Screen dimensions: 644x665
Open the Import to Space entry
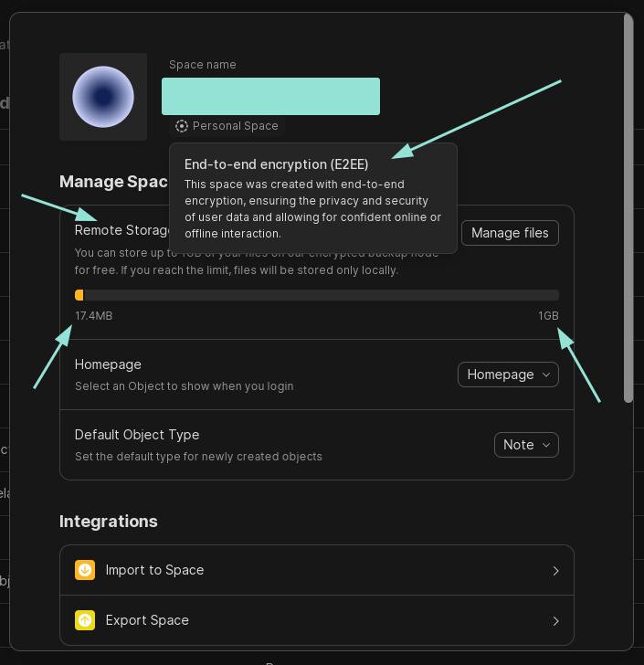tap(154, 570)
